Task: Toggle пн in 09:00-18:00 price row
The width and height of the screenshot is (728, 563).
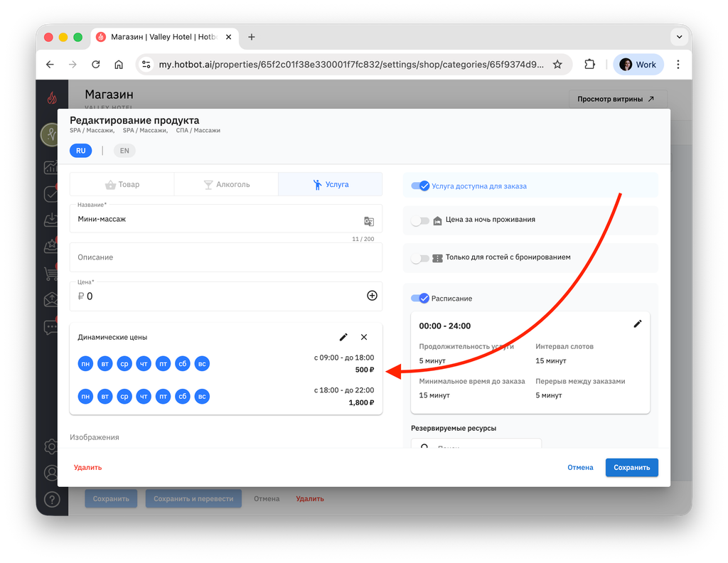Action: 85,364
